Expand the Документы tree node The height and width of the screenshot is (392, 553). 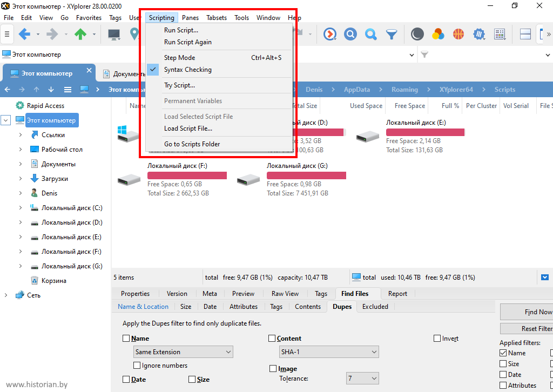[x=20, y=164]
